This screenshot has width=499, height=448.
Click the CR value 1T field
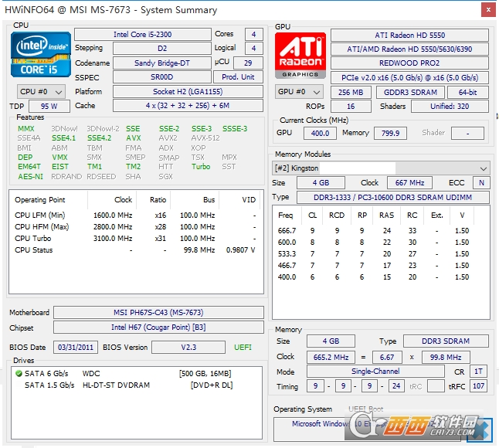click(478, 372)
